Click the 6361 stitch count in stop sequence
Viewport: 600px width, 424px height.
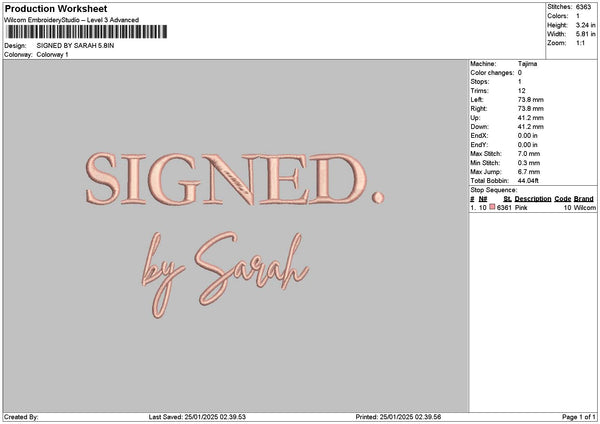504,208
